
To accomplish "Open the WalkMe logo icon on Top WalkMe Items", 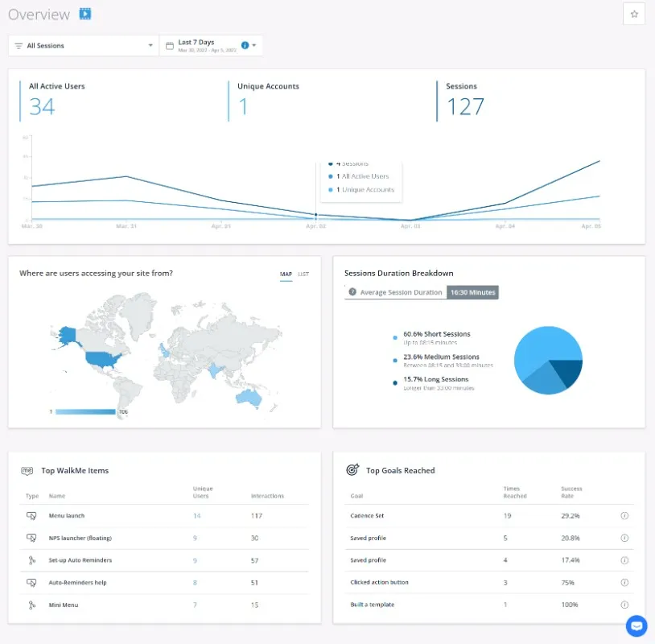I will tap(27, 471).
